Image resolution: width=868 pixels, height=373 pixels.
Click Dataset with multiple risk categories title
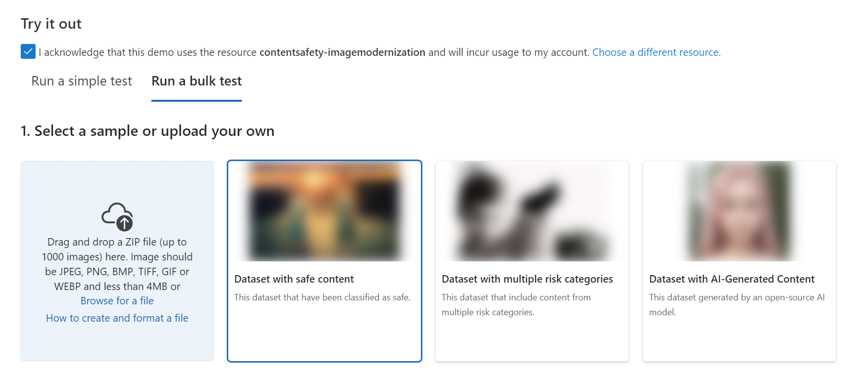527,279
